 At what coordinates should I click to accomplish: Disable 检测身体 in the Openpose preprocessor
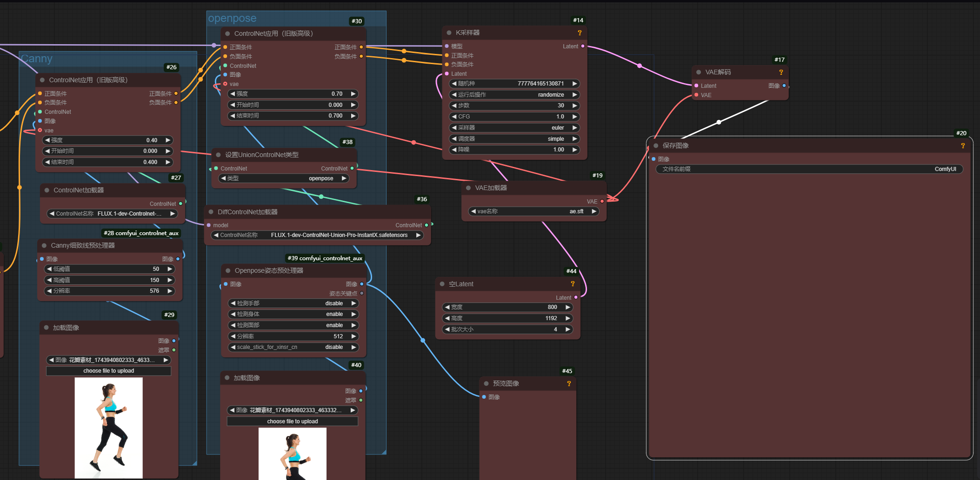click(293, 314)
